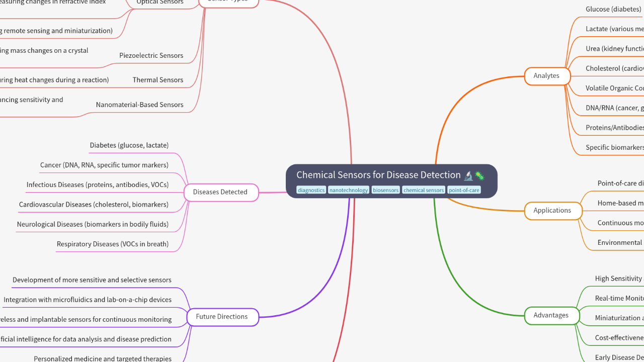Open the diagnostics tag

(x=311, y=190)
